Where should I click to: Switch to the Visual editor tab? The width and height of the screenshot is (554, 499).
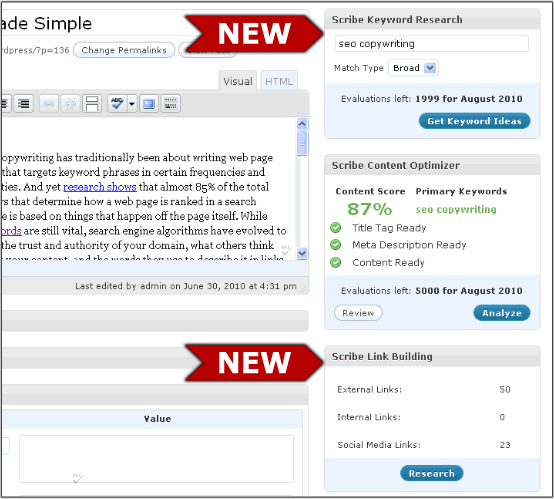point(237,81)
